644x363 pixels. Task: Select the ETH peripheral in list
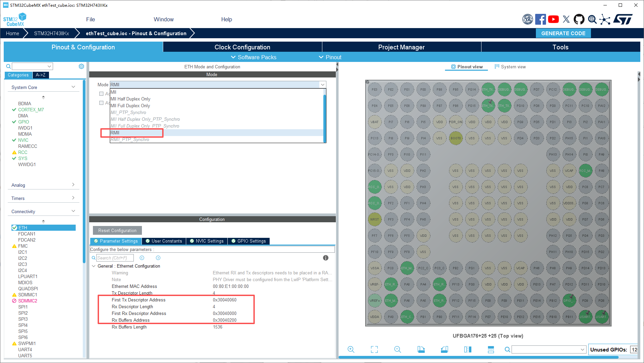(43, 228)
